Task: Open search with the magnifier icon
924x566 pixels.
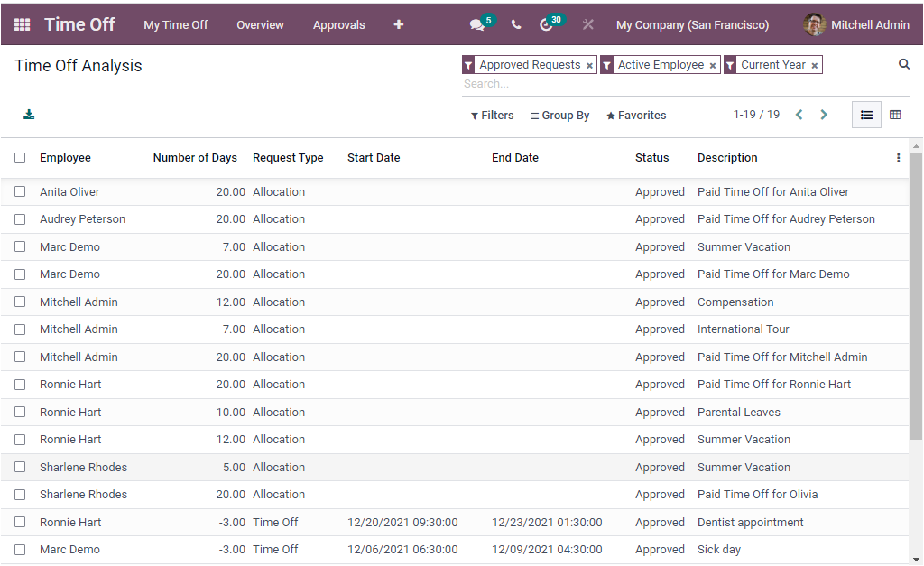Action: [904, 64]
